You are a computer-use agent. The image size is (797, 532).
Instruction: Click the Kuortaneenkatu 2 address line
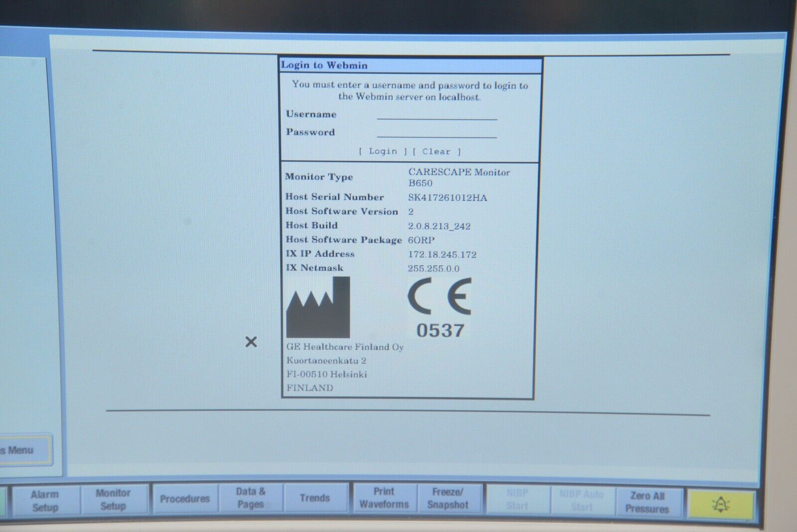point(326,361)
